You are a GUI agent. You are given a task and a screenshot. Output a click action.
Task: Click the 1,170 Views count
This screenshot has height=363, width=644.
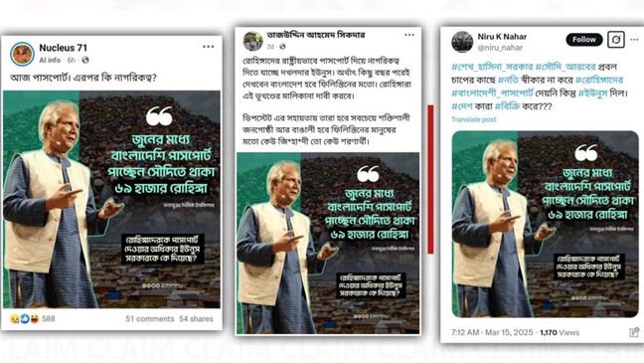[560, 332]
